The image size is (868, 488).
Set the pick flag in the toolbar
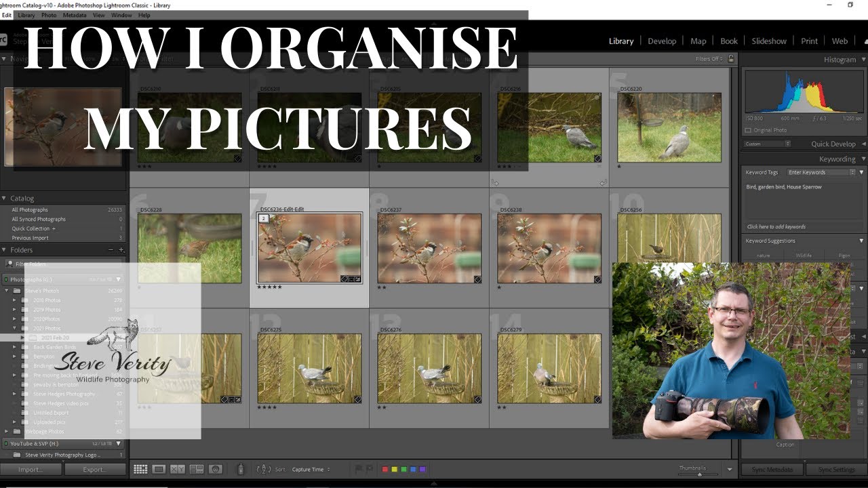pos(360,469)
